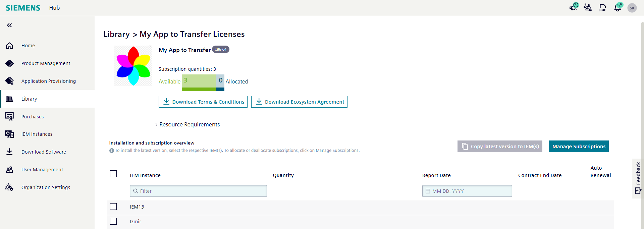Download Terms & Conditions
Screen dimensions: 644x229
(x=203, y=102)
